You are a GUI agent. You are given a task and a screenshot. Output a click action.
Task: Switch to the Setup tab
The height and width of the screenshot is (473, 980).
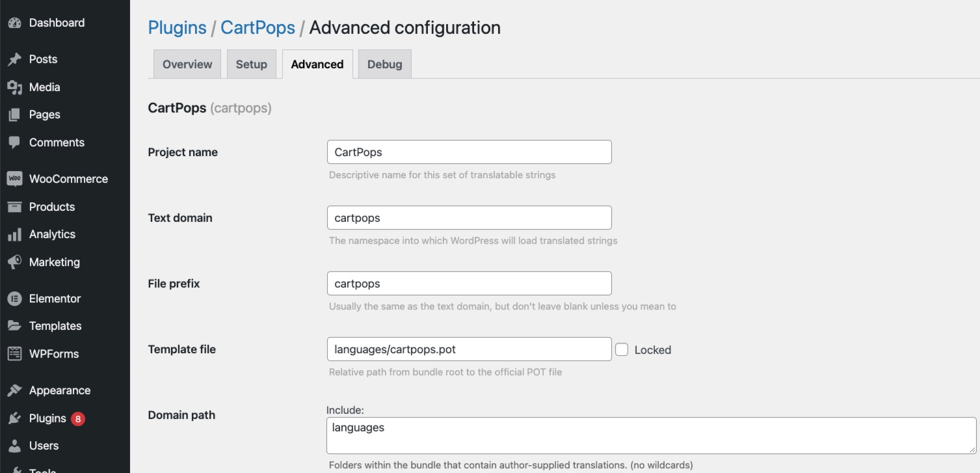click(x=252, y=64)
